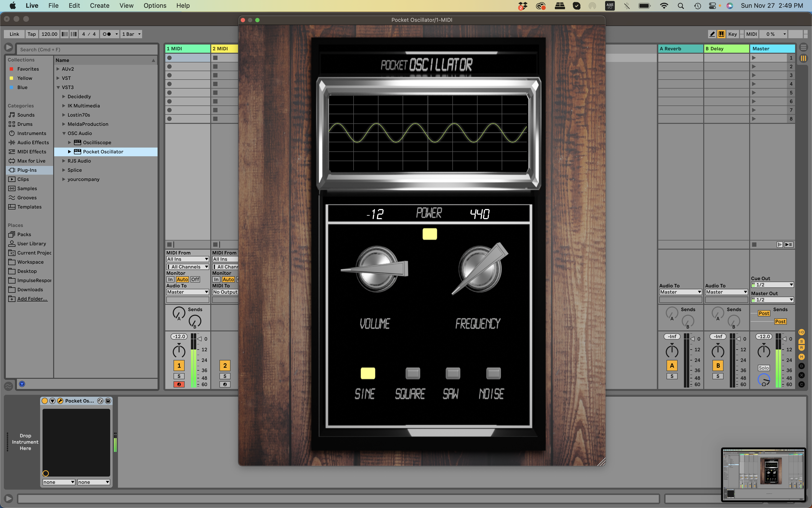Arm track 1 for recording
Viewport: 812px width, 508px height.
click(179, 384)
